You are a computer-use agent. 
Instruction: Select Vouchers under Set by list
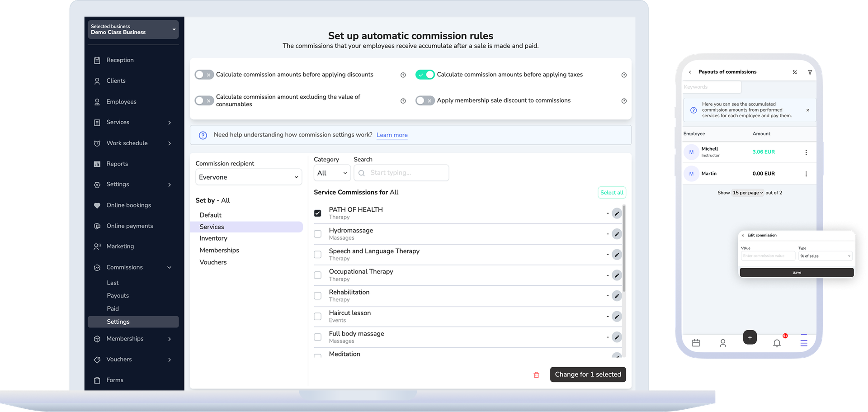(x=213, y=262)
